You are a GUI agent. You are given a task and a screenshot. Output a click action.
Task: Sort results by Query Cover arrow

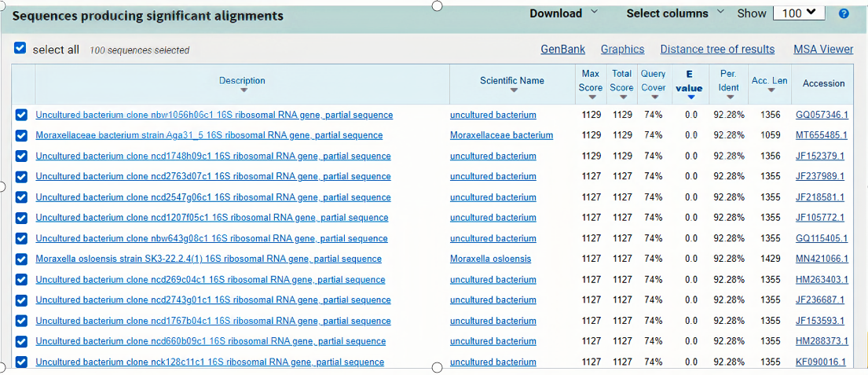tap(654, 97)
